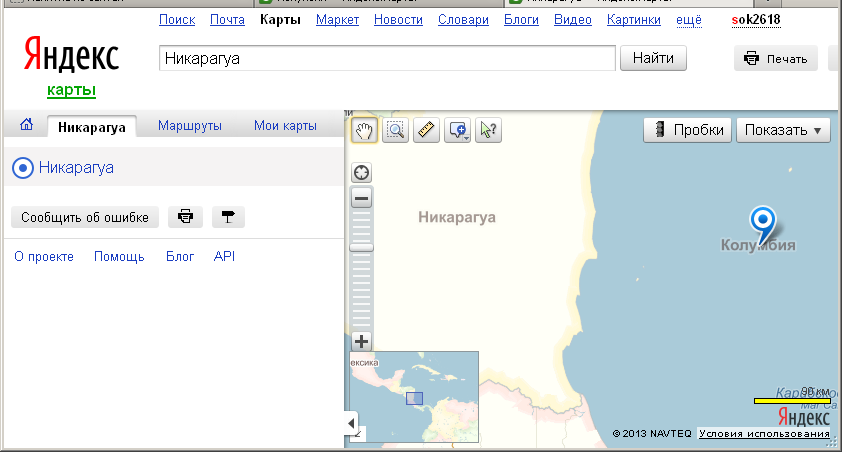Open Условия использования link

coord(764,433)
